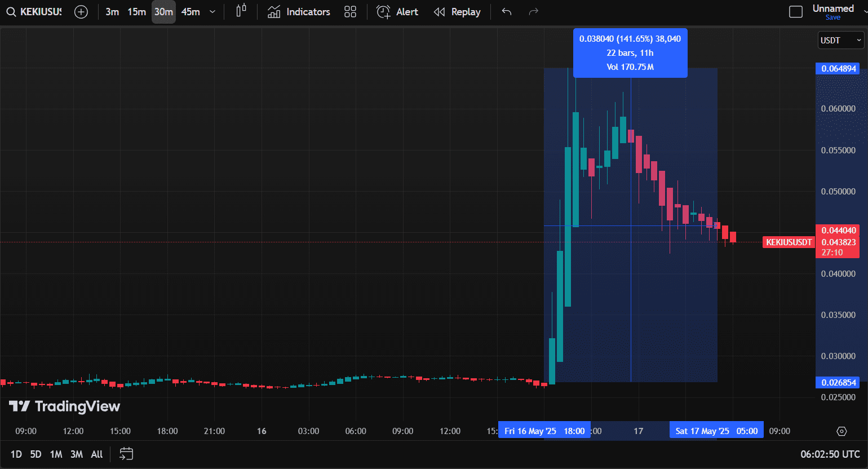Click the 0.030000 price axis value
868x469 pixels.
pyautogui.click(x=838, y=356)
